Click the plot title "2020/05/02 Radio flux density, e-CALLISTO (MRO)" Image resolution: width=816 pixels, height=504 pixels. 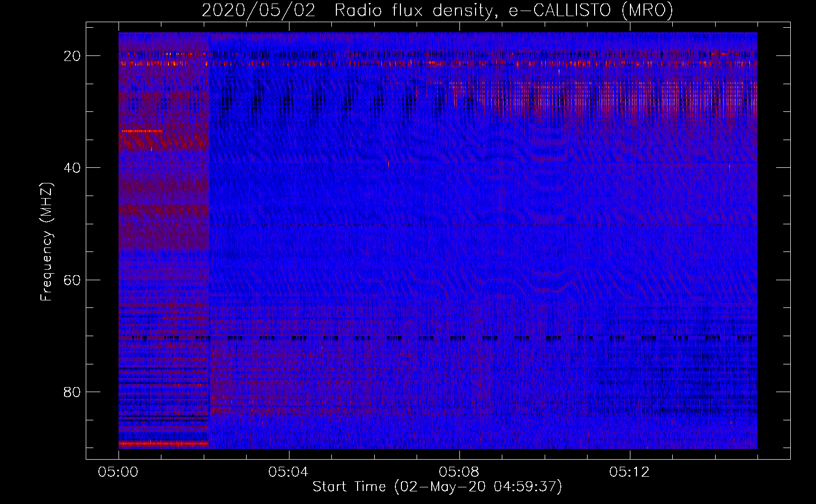pyautogui.click(x=437, y=10)
